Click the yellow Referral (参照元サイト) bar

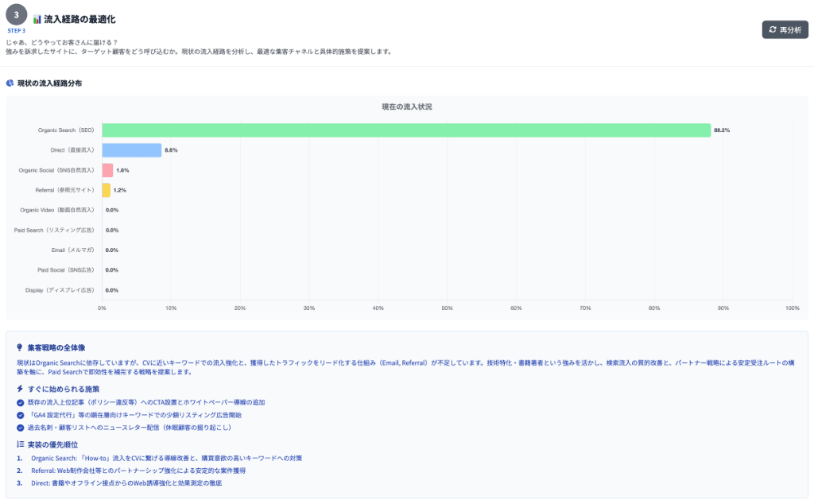tap(107, 190)
